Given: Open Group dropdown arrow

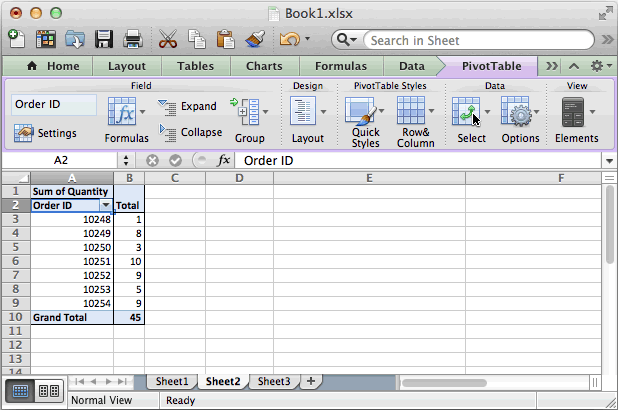Looking at the screenshot, I should (266, 112).
